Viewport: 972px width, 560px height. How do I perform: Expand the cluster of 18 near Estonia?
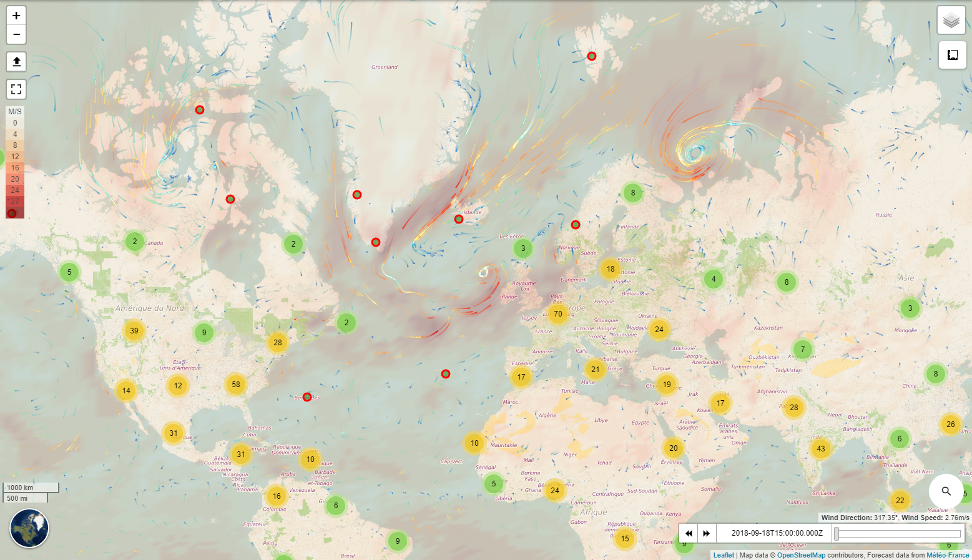(x=611, y=269)
